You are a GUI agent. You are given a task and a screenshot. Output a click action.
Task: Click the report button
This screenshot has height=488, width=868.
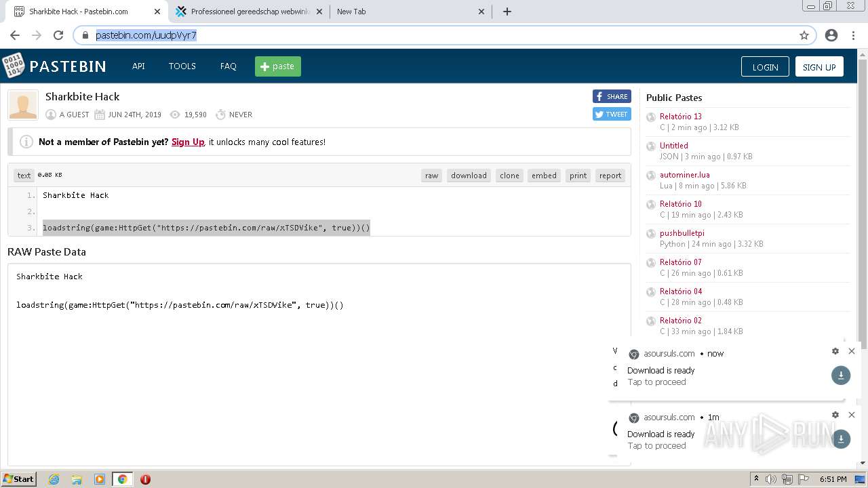point(610,176)
